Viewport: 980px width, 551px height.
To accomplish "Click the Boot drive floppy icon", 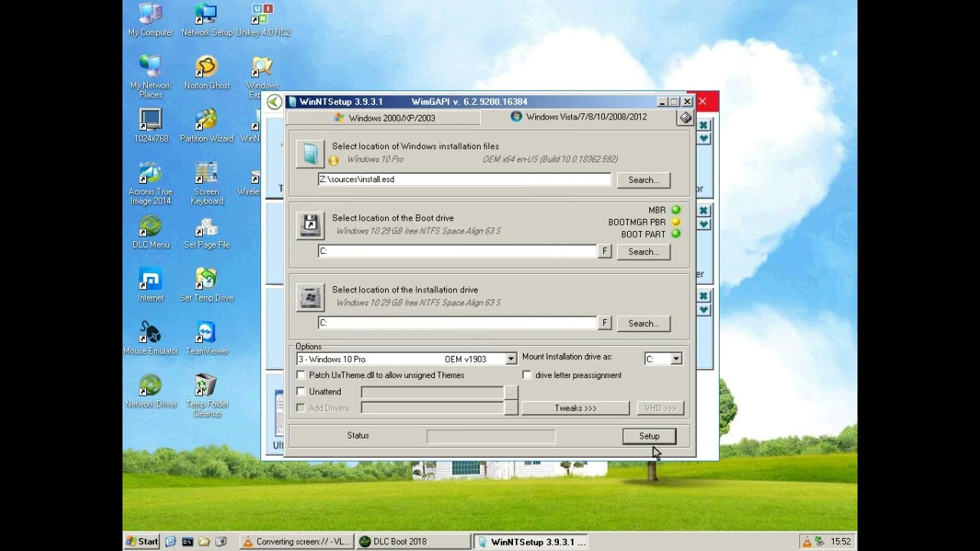I will [x=310, y=225].
